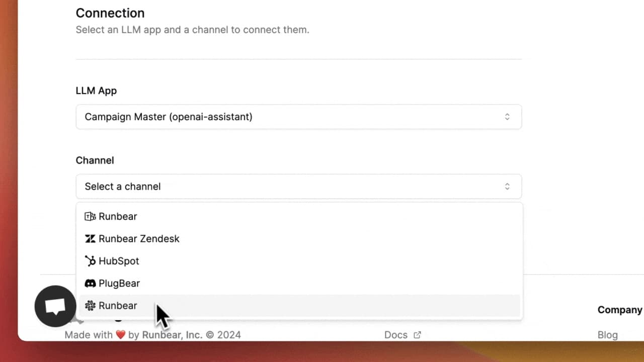The image size is (644, 362).
Task: Open the Docs link in footer
Action: point(395,335)
